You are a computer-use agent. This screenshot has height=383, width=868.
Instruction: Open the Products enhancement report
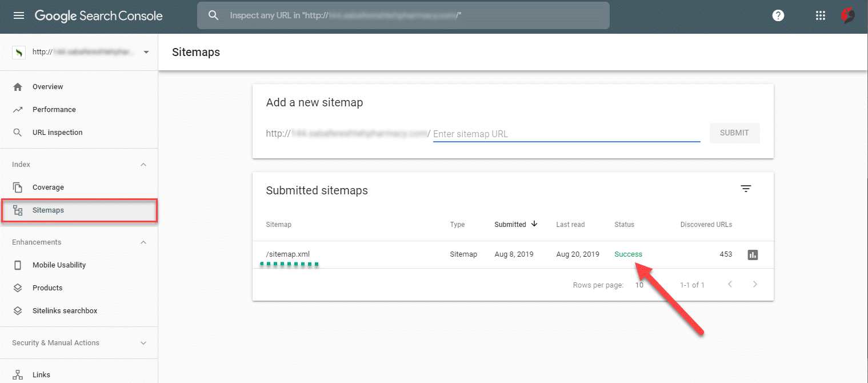(47, 288)
